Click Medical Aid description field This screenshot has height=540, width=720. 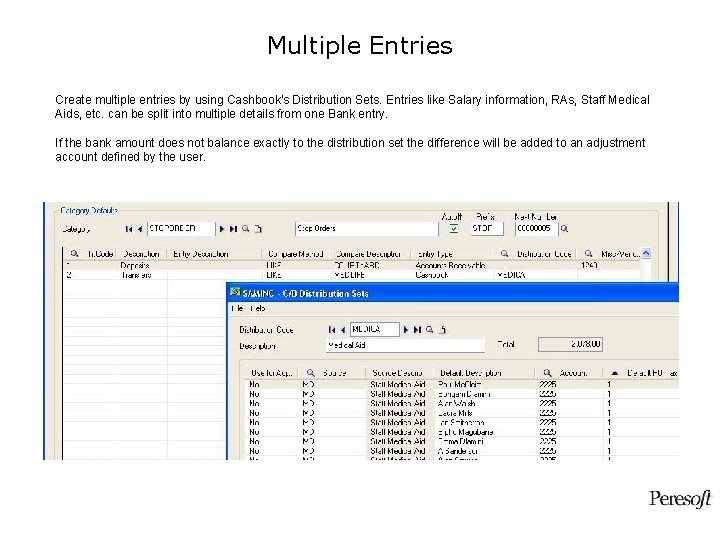405,345
